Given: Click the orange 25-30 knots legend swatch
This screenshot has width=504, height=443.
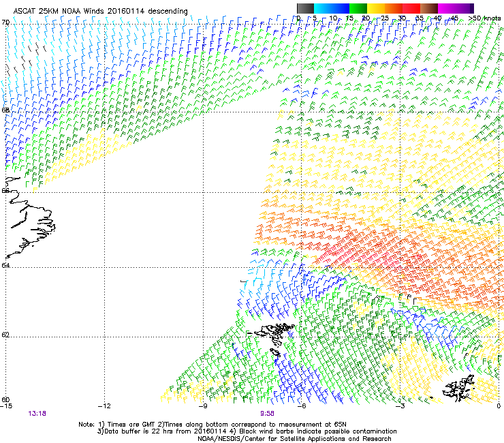Looking at the screenshot, I should [x=394, y=8].
